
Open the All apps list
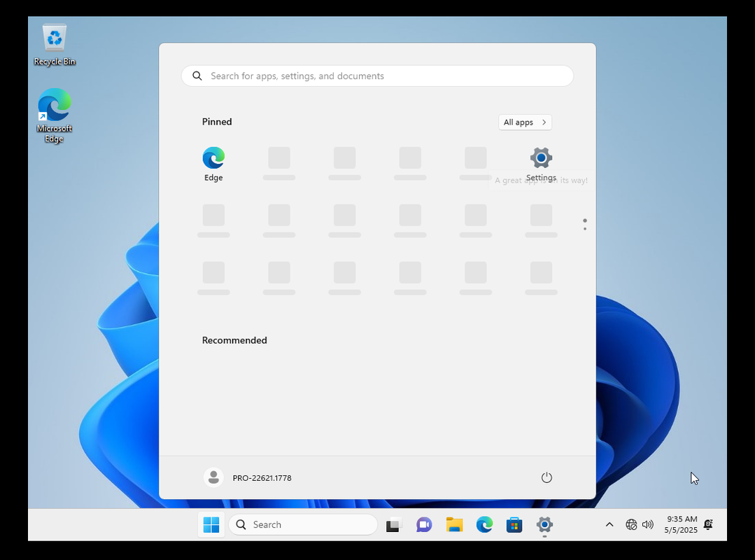tap(525, 122)
